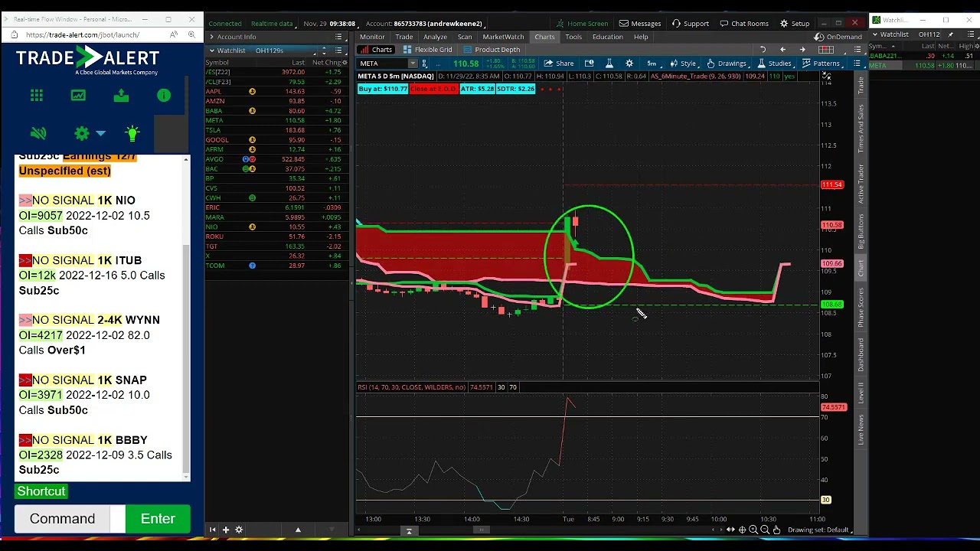This screenshot has width=980, height=551.
Task: Open the Drawings dropdown
Action: [x=727, y=64]
